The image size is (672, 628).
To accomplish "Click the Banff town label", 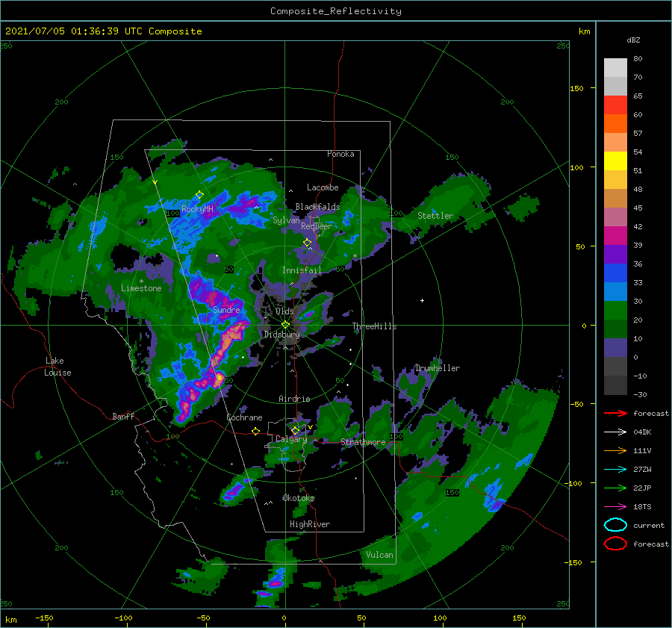I will [x=123, y=416].
